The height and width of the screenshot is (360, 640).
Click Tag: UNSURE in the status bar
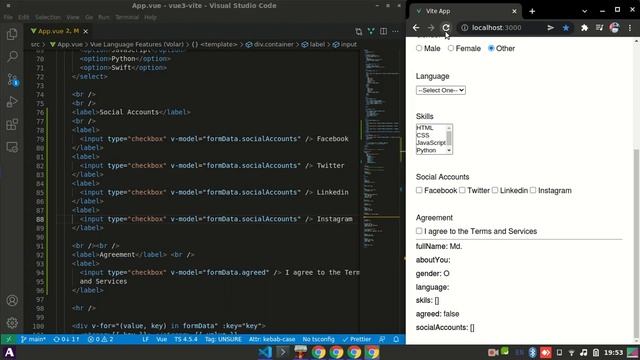tap(223, 339)
